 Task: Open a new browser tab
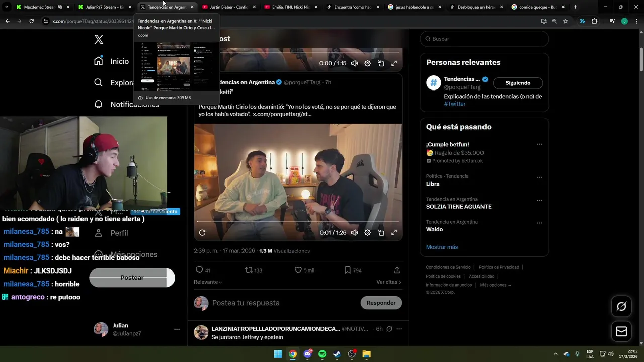(575, 7)
